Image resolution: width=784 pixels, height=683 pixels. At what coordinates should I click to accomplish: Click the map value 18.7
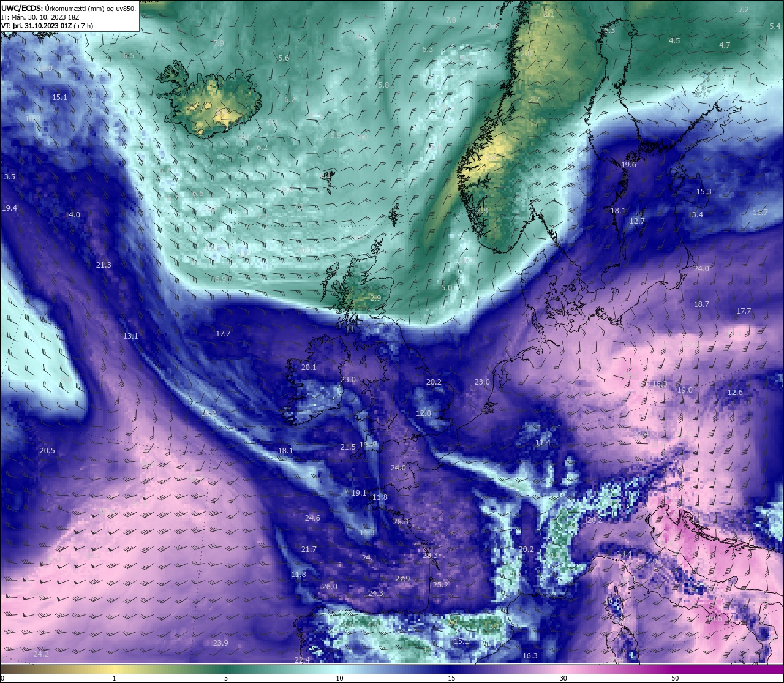701,304
